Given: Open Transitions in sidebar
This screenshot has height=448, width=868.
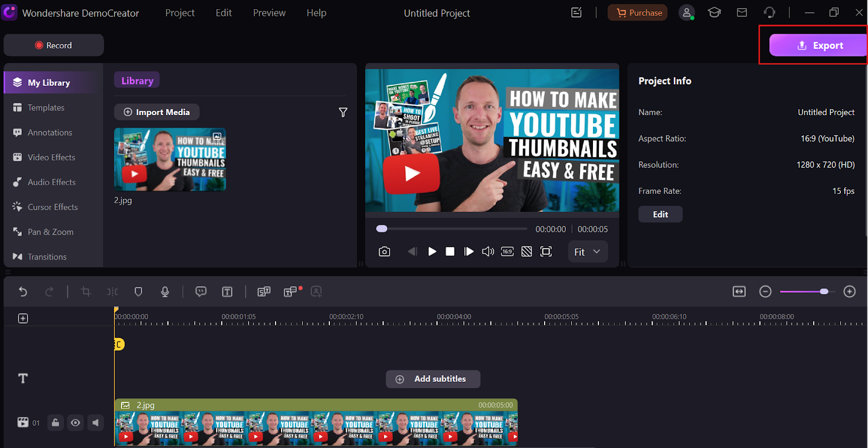Looking at the screenshot, I should [53, 257].
